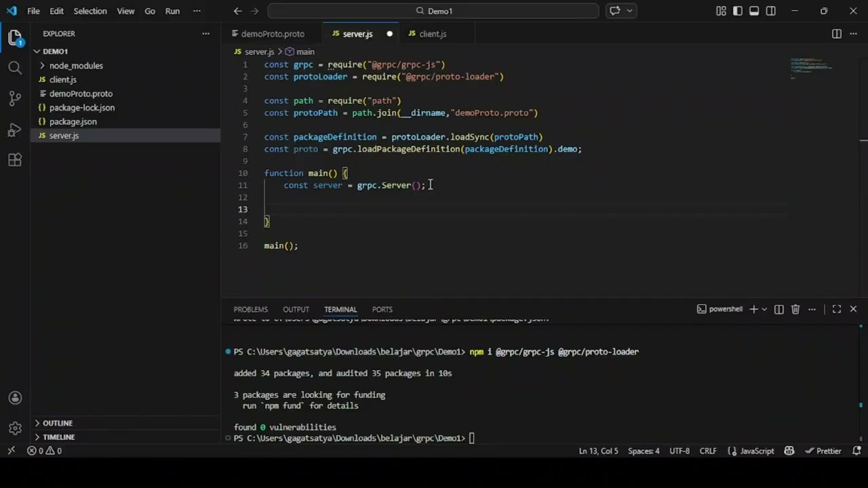Image resolution: width=868 pixels, height=488 pixels.
Task: Open package.json in the Explorer
Action: click(x=73, y=122)
